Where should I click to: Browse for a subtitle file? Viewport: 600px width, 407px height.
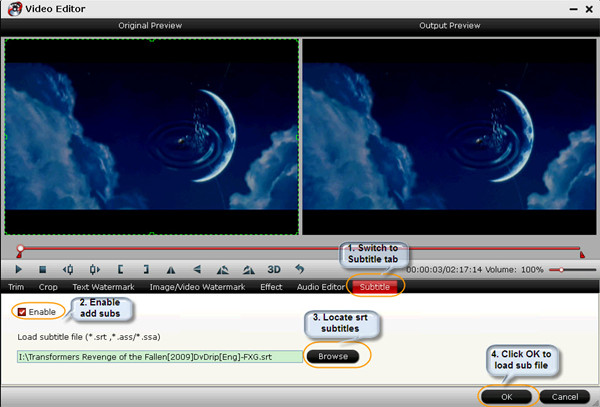333,357
